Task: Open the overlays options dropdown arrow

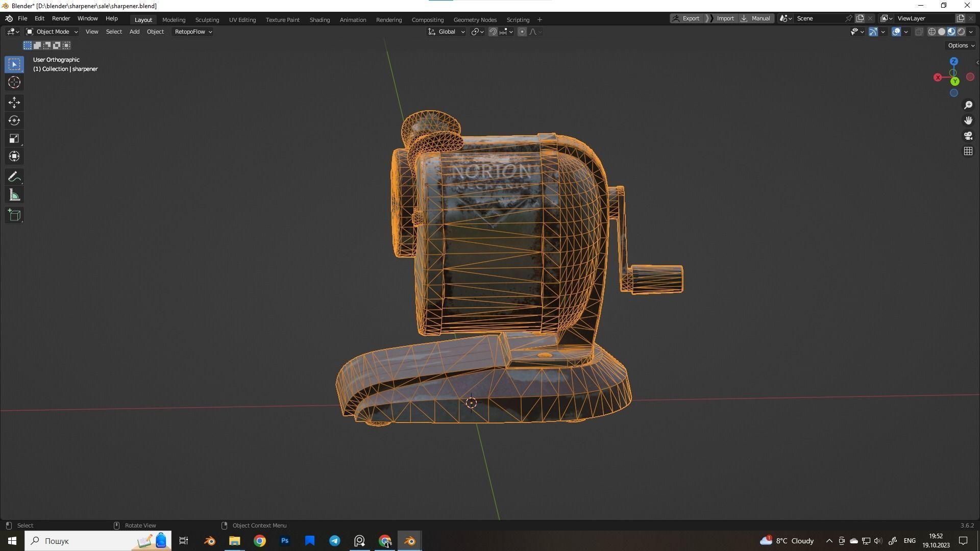Action: pyautogui.click(x=906, y=32)
